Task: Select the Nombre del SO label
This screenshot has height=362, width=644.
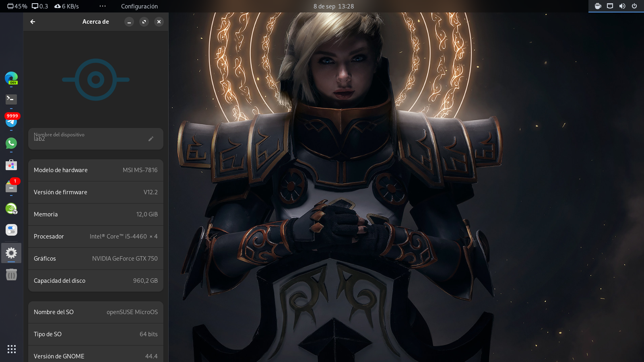Action: pyautogui.click(x=54, y=312)
